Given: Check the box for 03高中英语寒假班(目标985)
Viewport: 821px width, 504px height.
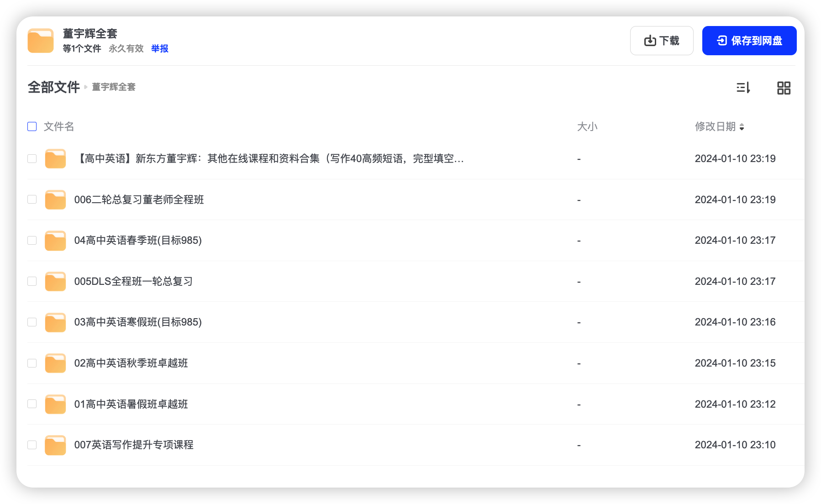Looking at the screenshot, I should [32, 322].
